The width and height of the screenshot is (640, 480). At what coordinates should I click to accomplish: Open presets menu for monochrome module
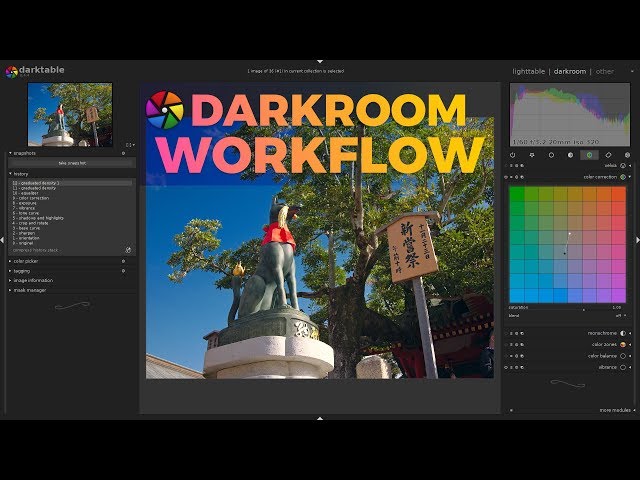(522, 333)
